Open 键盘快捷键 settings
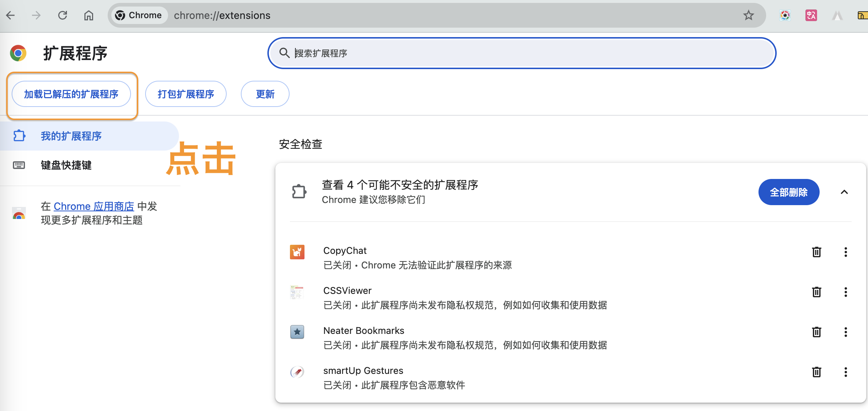Image resolution: width=868 pixels, height=411 pixels. (x=66, y=165)
